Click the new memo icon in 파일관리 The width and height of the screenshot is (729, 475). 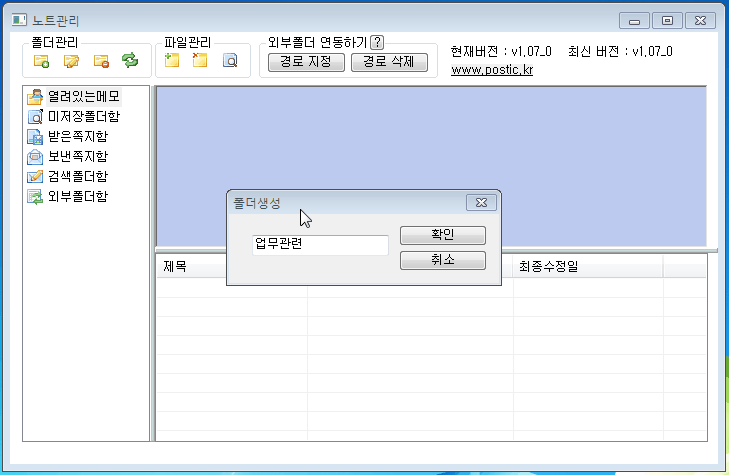pyautogui.click(x=172, y=60)
